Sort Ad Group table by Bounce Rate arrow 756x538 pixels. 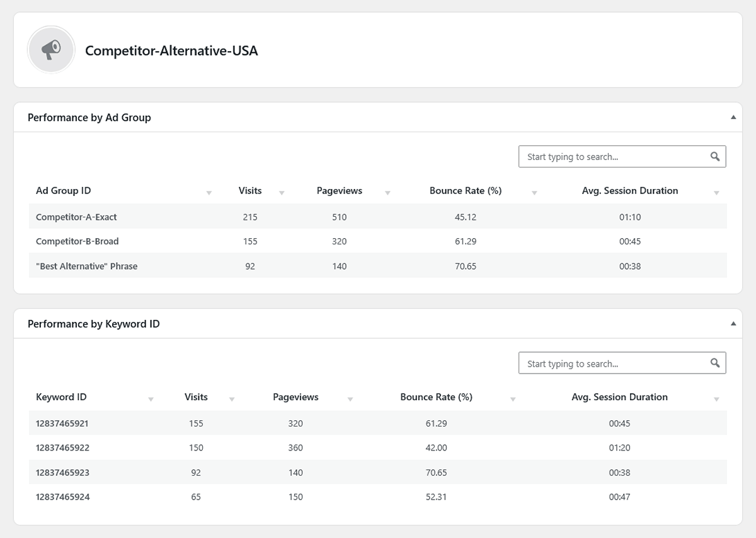coord(534,193)
